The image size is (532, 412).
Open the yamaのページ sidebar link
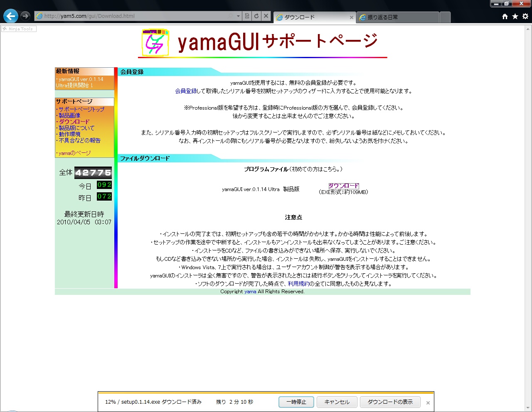(x=74, y=153)
